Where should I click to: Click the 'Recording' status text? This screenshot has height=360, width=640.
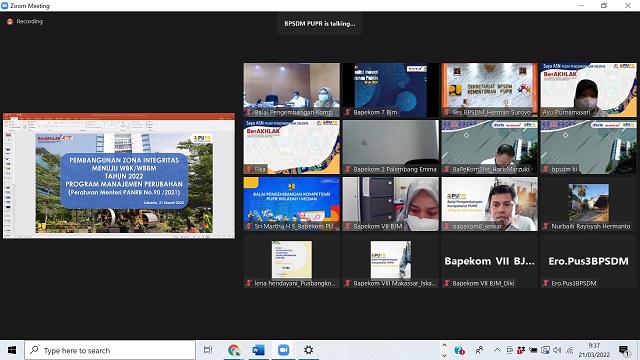[x=29, y=21]
